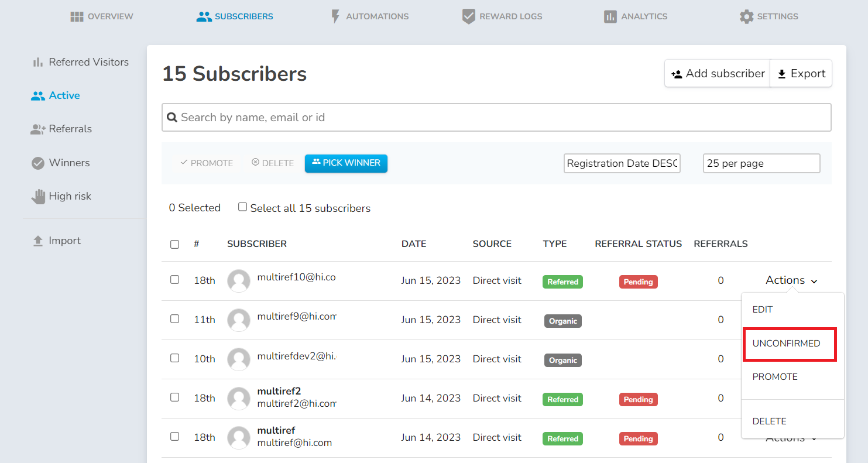Toggle the table header select-all checkbox
The image size is (868, 463).
(x=174, y=244)
